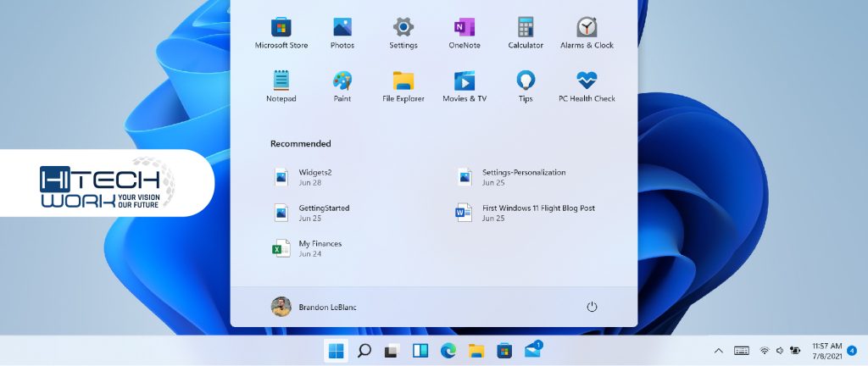This screenshot has width=868, height=366.
Task: Open Settings-Personalization recommended file
Action: click(x=511, y=177)
